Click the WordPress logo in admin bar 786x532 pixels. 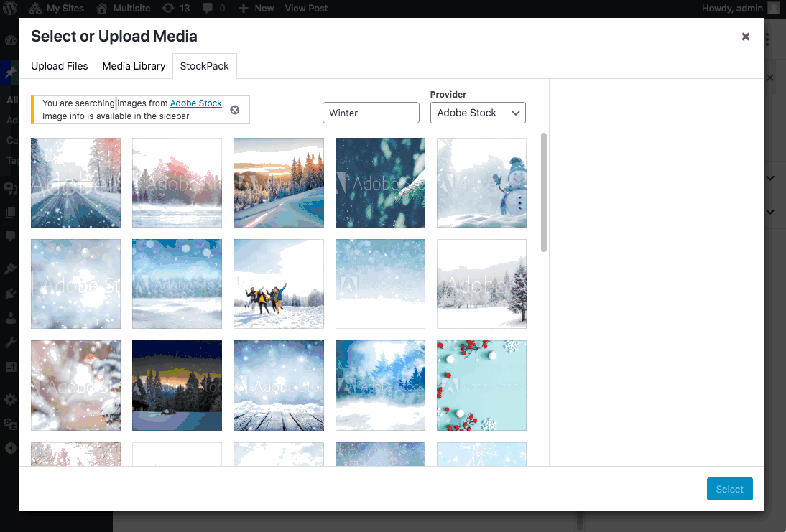pos(11,9)
